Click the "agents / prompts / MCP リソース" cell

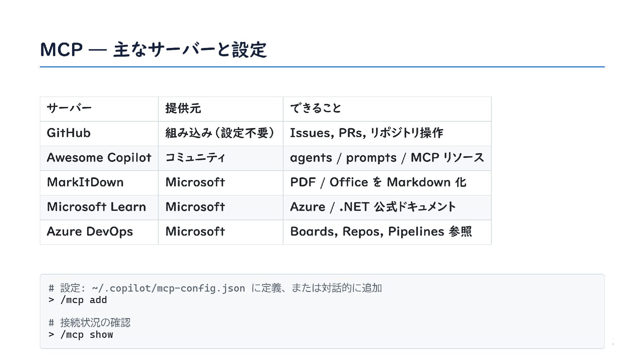point(387,158)
